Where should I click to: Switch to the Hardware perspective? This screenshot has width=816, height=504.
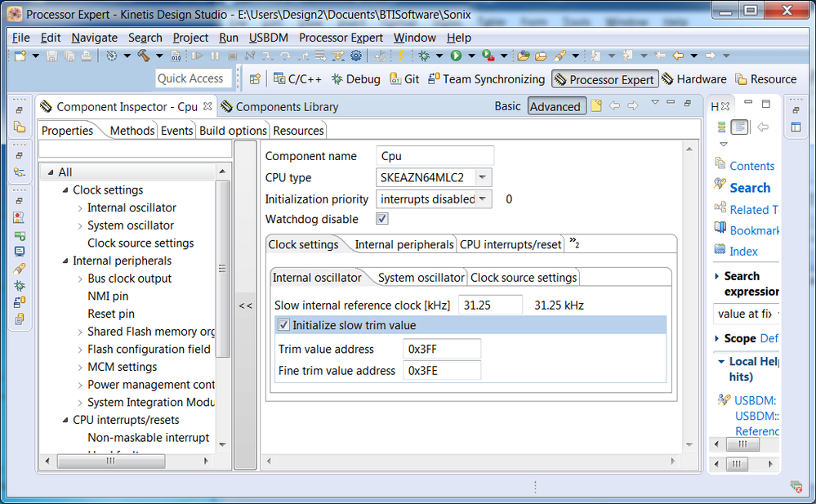(x=694, y=79)
